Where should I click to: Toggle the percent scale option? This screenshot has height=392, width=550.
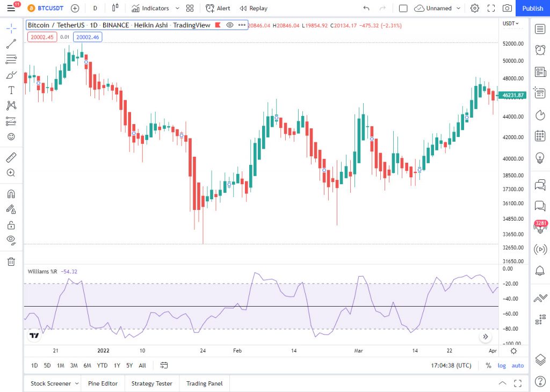[488, 365]
